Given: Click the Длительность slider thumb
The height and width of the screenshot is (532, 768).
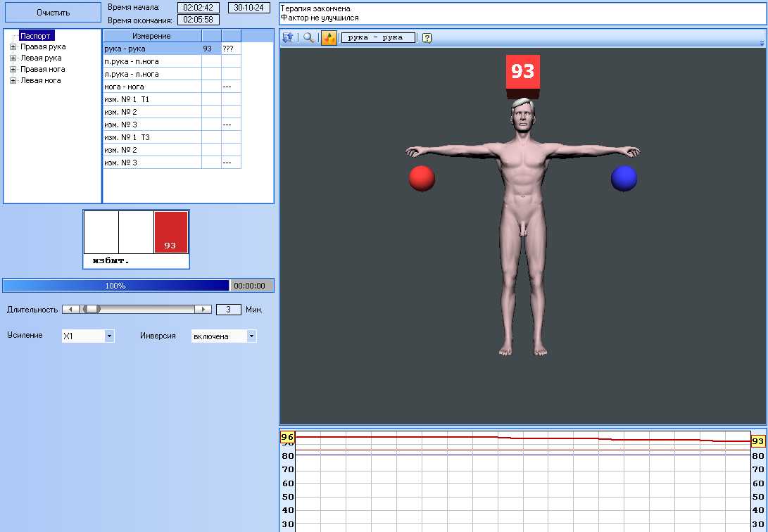Looking at the screenshot, I should [x=91, y=310].
